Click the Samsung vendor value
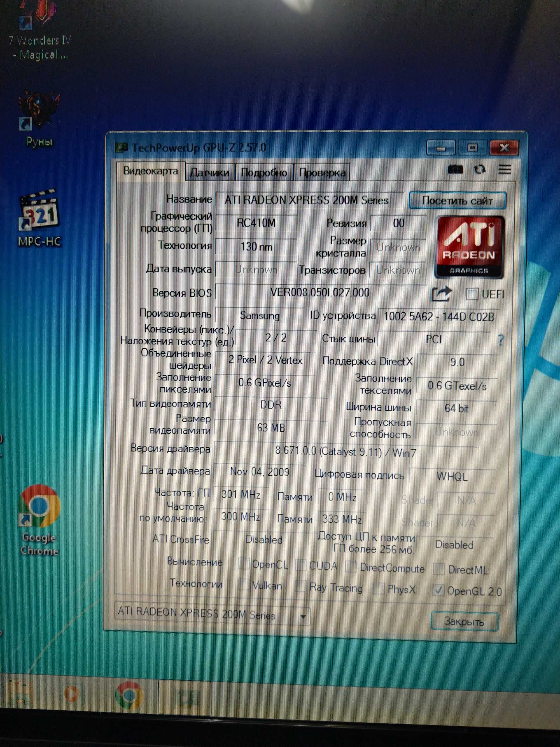Viewport: 560px width, 747px height. coord(260,315)
